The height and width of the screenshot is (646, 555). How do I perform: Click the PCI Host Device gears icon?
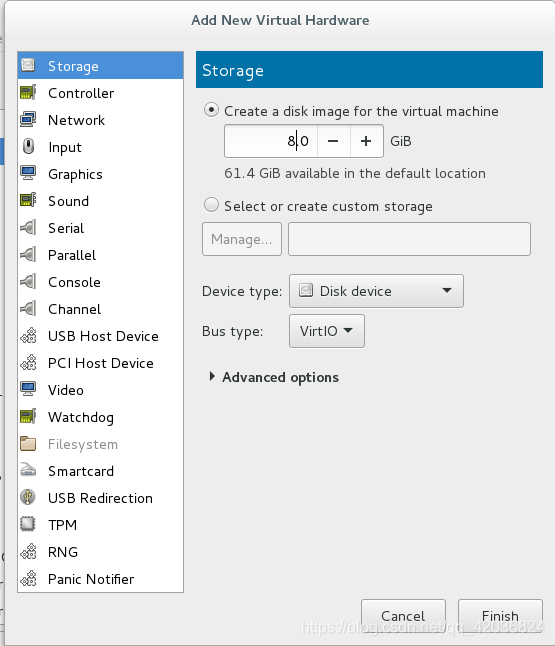tap(28, 363)
